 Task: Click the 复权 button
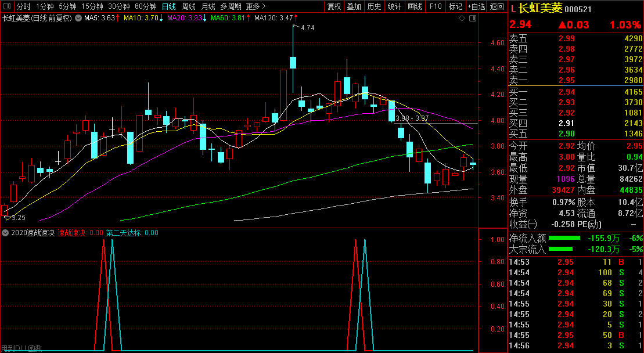[x=334, y=6]
